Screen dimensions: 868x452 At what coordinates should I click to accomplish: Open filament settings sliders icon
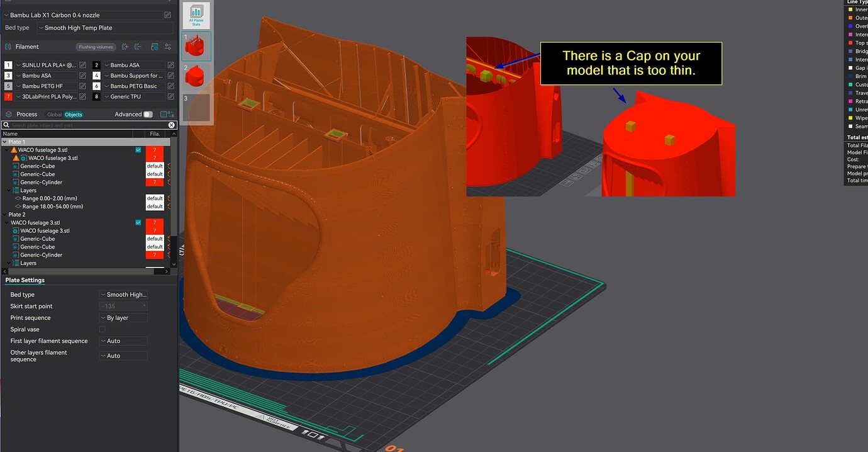[168, 47]
